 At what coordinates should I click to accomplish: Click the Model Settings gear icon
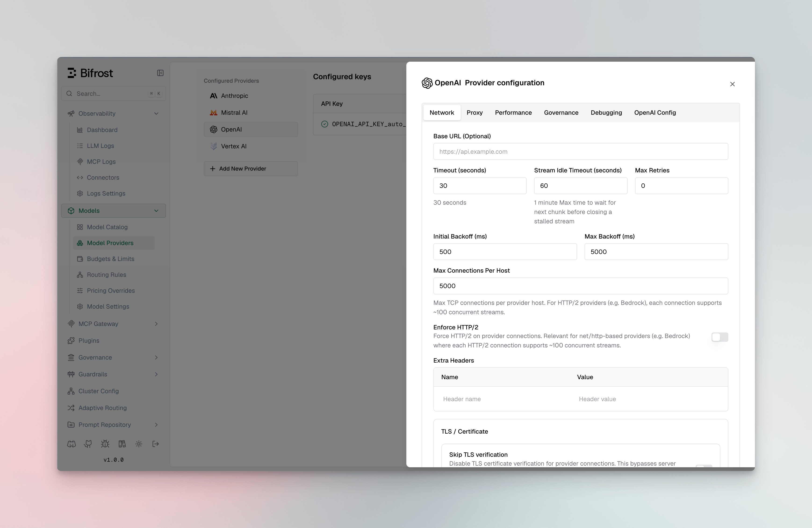coord(80,307)
